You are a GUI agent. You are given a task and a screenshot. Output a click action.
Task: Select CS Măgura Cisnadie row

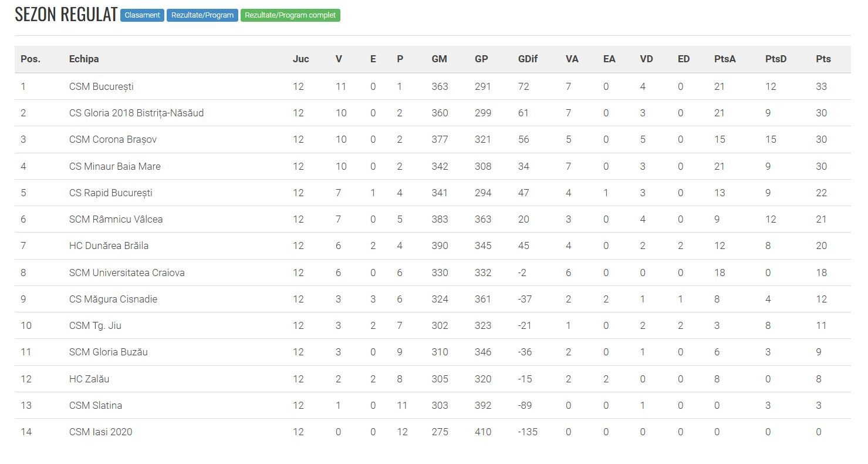[x=433, y=299]
